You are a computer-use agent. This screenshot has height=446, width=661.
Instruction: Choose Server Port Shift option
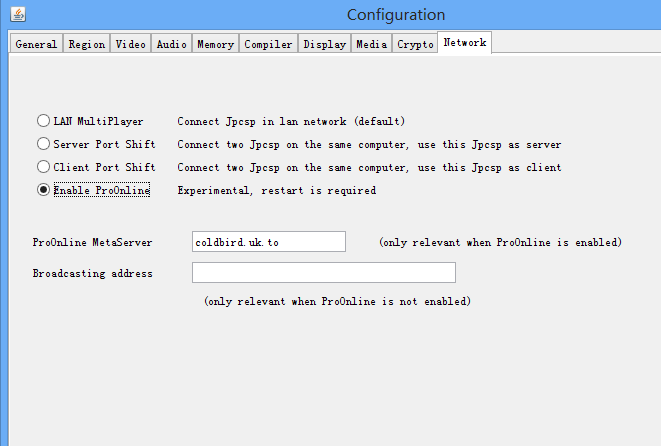pyautogui.click(x=44, y=144)
